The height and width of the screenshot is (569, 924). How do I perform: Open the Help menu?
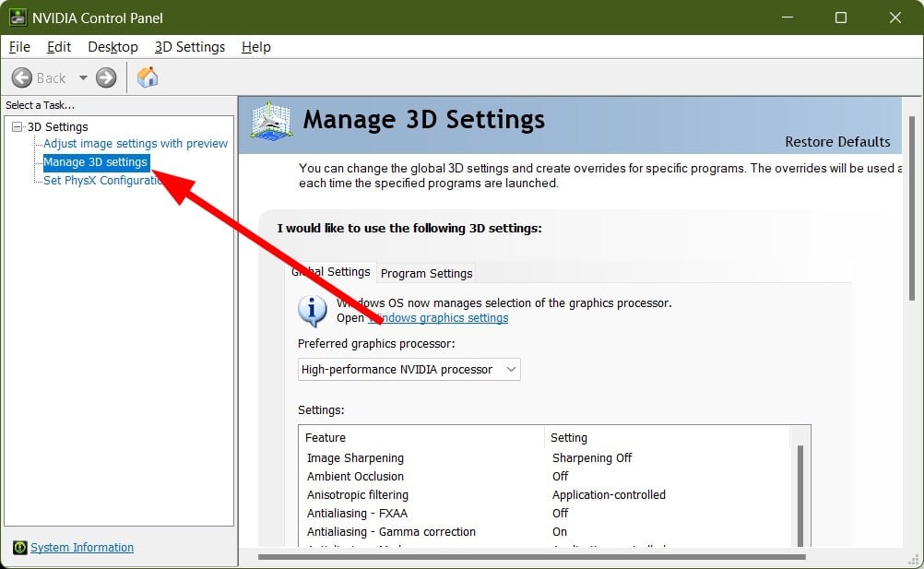256,47
